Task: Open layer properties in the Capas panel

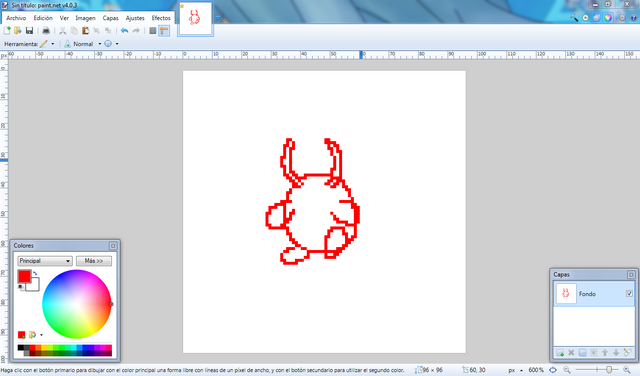Action: click(627, 353)
